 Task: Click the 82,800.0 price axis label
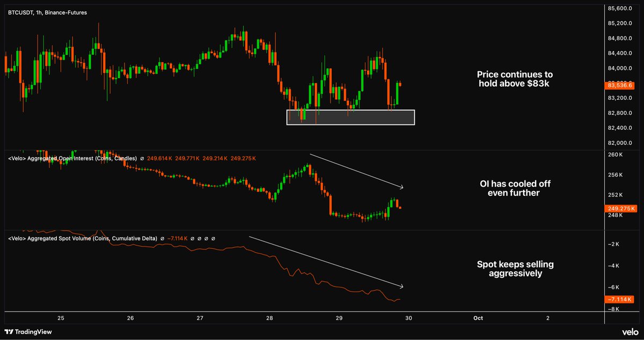click(620, 113)
